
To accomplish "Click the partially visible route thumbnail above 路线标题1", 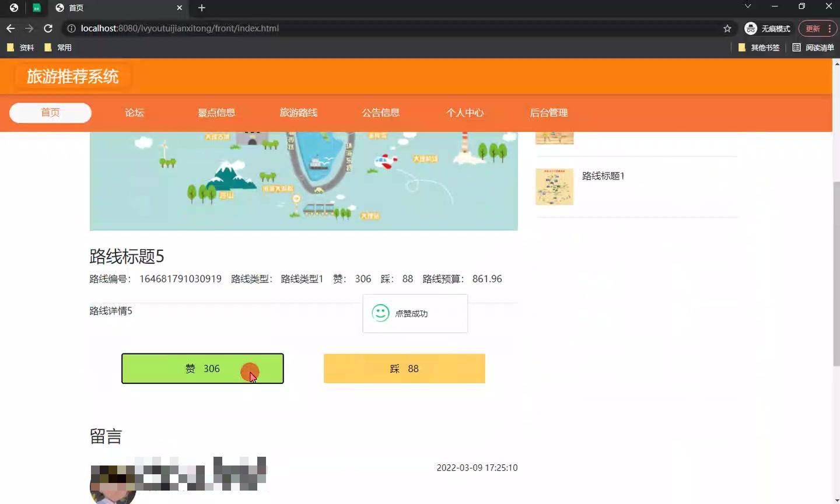I will [555, 138].
